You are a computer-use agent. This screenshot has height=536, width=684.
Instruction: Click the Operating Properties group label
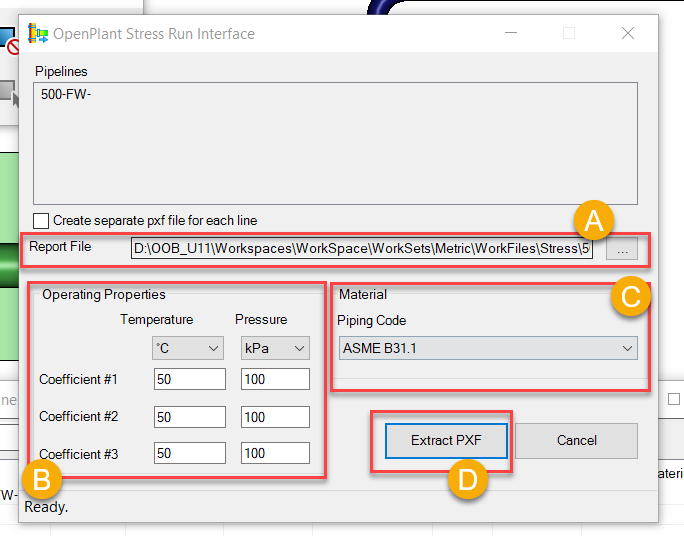[x=104, y=295]
